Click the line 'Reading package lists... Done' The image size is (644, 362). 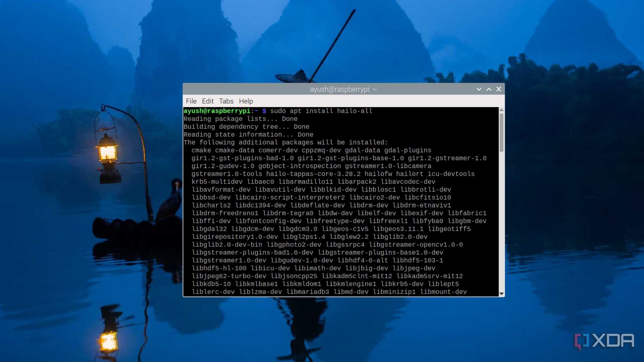pyautogui.click(x=240, y=119)
